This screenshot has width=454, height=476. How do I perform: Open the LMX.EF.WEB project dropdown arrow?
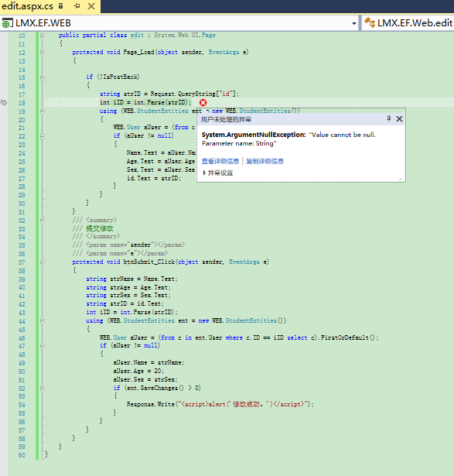pos(354,23)
